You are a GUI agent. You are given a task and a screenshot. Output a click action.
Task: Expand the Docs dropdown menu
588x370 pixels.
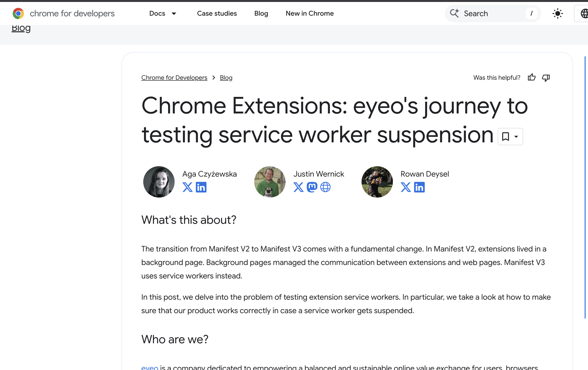163,13
